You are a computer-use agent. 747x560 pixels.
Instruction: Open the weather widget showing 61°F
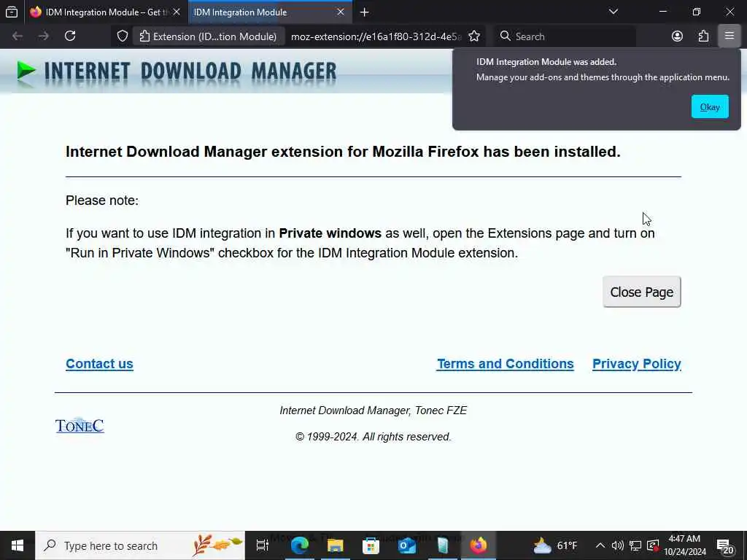[x=555, y=545]
